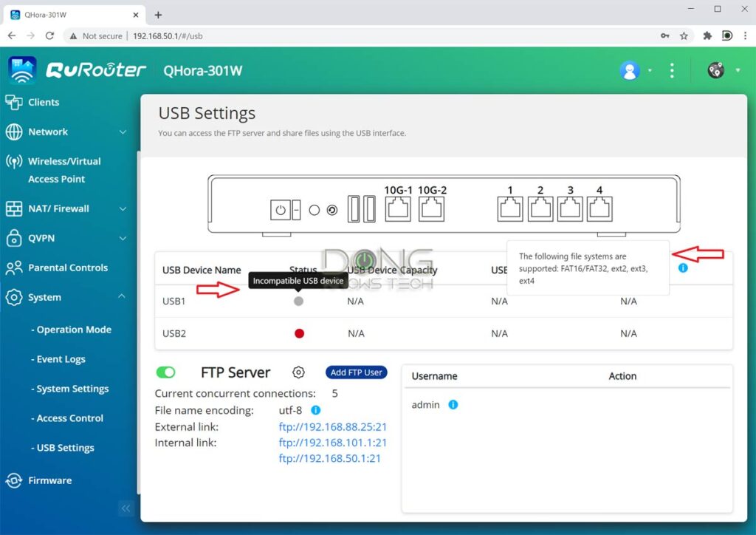Viewport: 756px width, 535px height.
Task: Select the USB2 device name cell
Action: click(174, 333)
